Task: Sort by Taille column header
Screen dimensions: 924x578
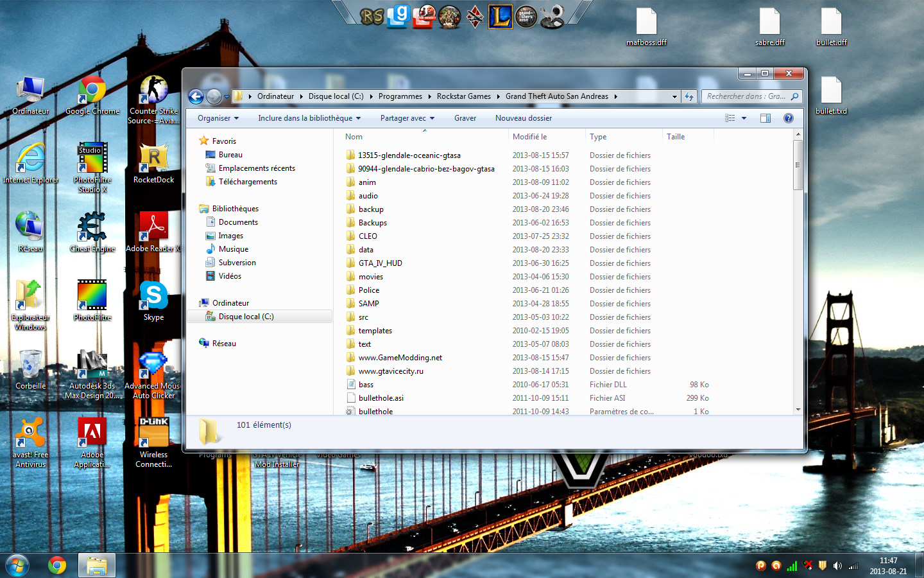Action: (x=687, y=137)
